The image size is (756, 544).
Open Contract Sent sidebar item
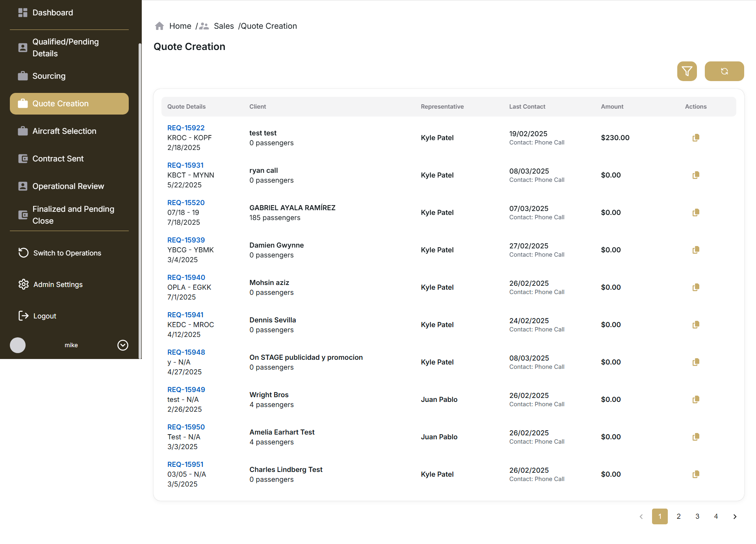58,159
